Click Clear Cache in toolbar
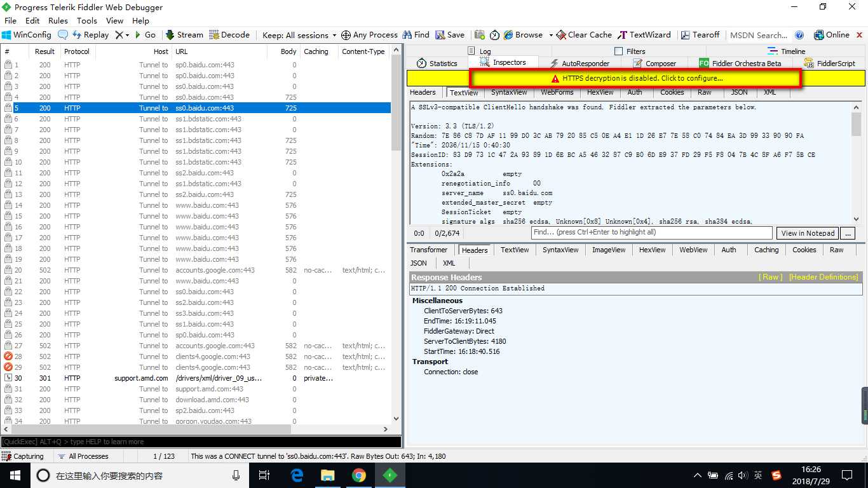This screenshot has height=488, width=868. pos(584,35)
